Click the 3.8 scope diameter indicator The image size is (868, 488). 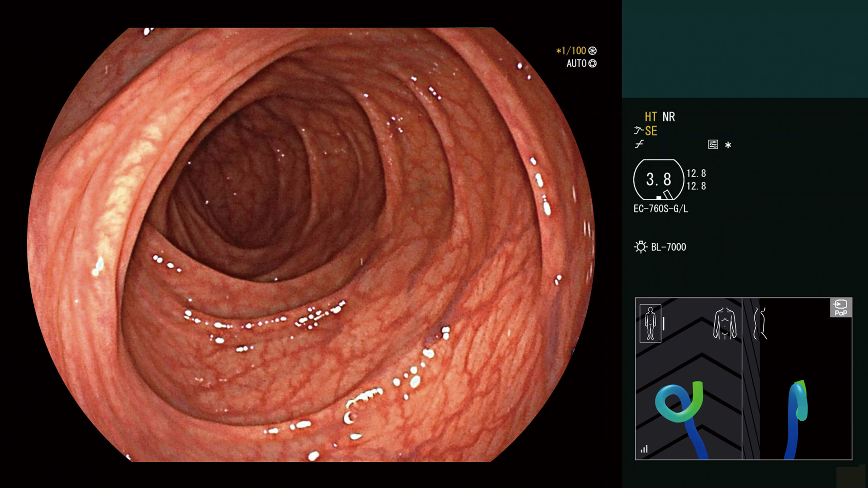658,180
